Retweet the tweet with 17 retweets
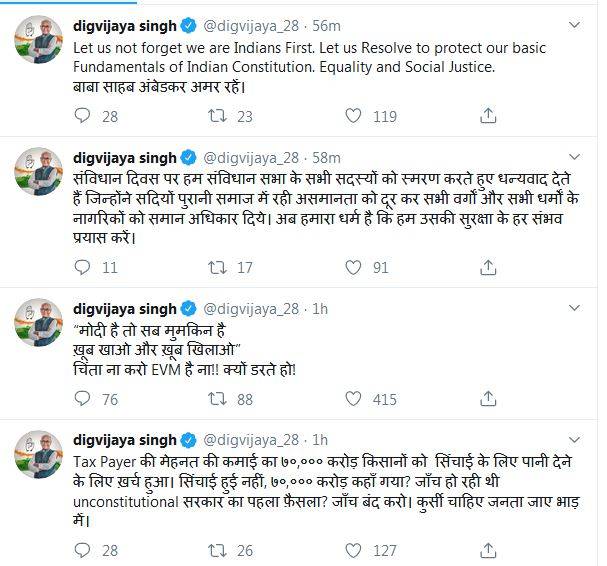 pyautogui.click(x=213, y=267)
